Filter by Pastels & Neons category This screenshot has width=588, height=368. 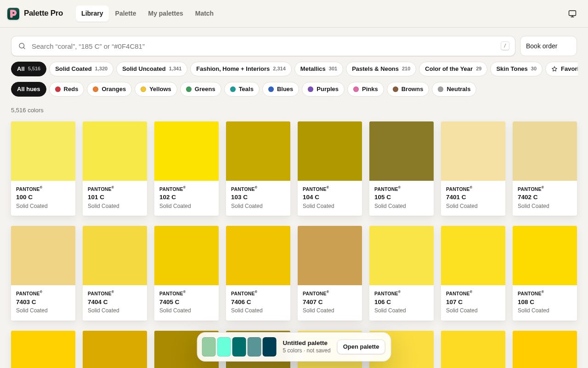click(381, 69)
